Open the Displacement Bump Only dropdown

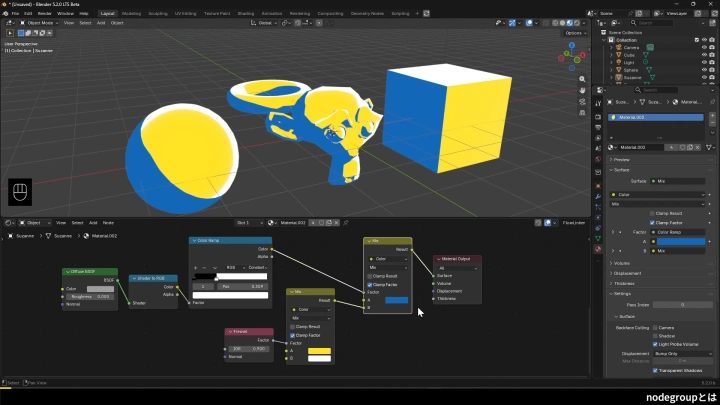[683, 354]
